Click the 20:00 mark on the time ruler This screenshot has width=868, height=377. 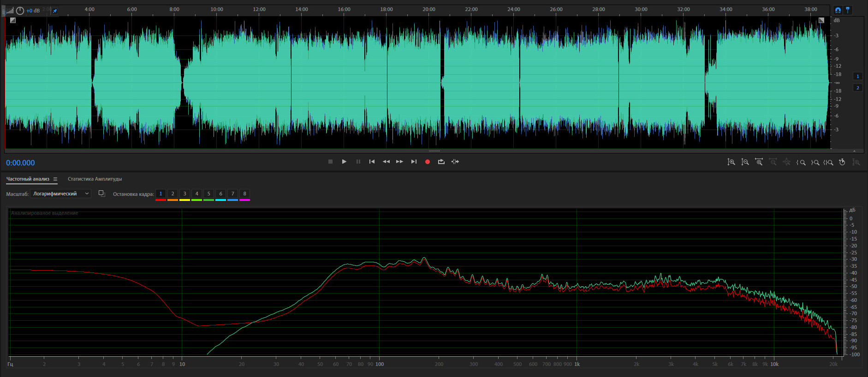pos(429,9)
